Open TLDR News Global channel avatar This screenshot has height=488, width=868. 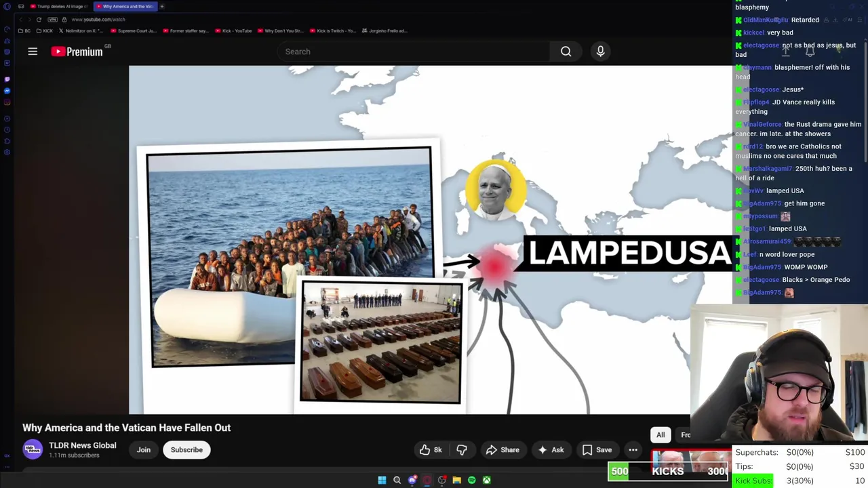tap(33, 449)
